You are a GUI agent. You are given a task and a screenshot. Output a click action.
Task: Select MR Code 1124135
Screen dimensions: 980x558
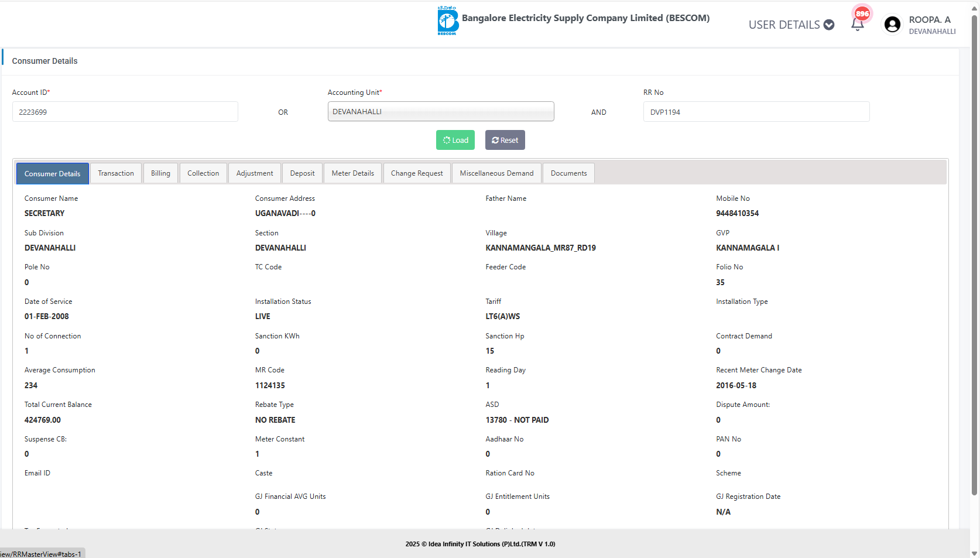click(270, 385)
